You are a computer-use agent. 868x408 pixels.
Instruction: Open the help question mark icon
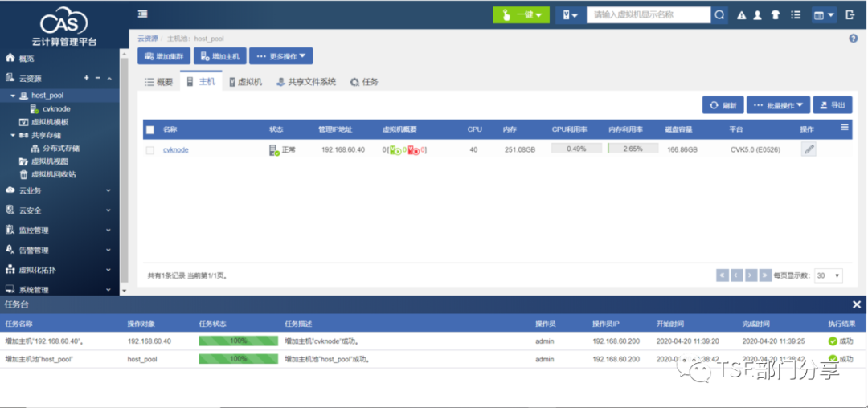coord(853,39)
